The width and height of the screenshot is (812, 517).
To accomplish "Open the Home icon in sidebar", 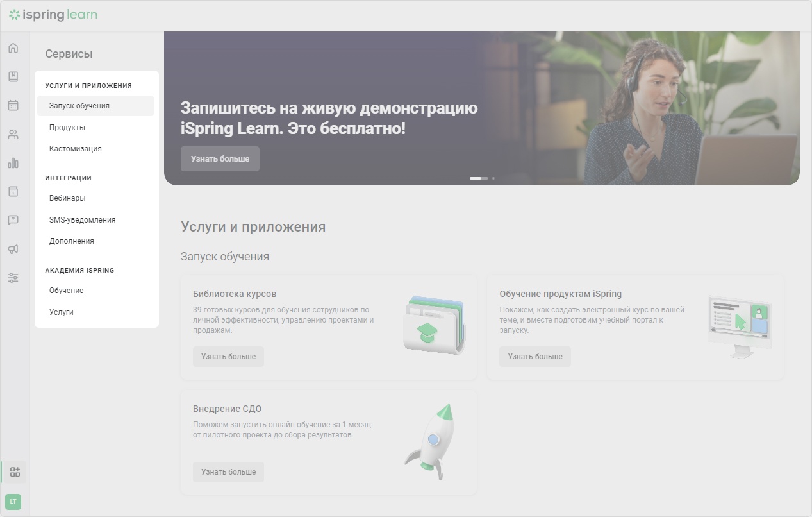I will [13, 48].
